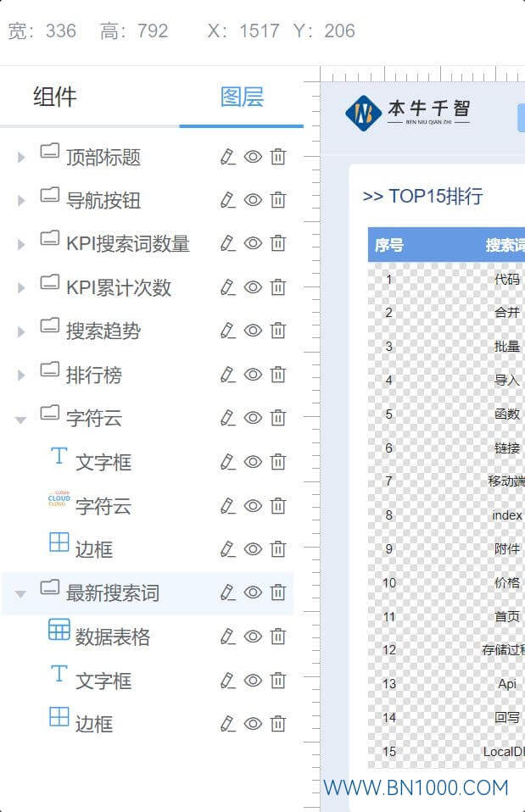Delete the 排行榜 layer
Image resolution: width=525 pixels, height=812 pixels.
tap(278, 375)
